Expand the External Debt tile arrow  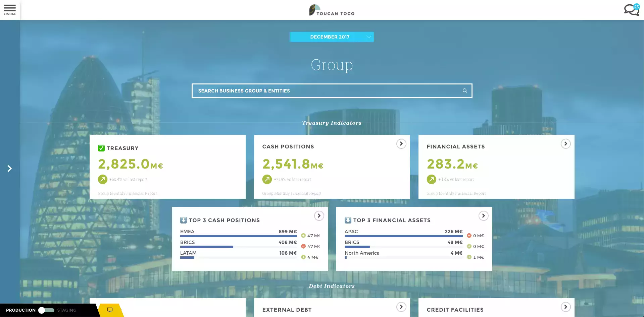pos(401,307)
